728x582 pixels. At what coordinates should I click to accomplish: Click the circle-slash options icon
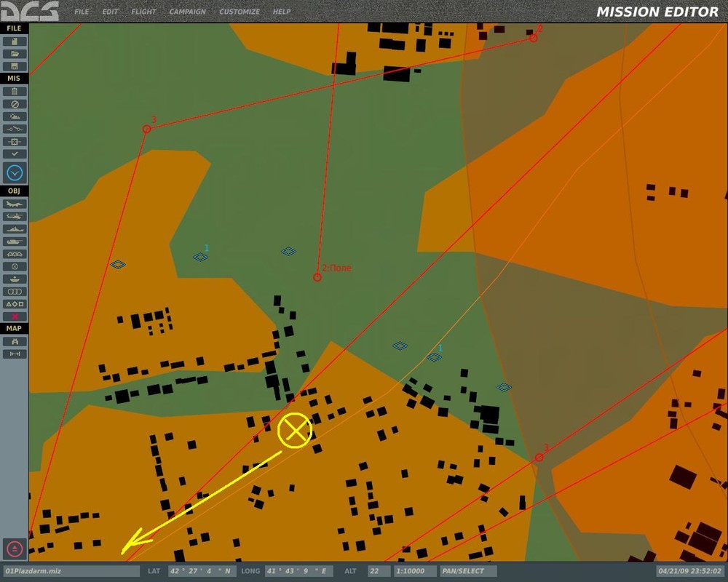(15, 104)
